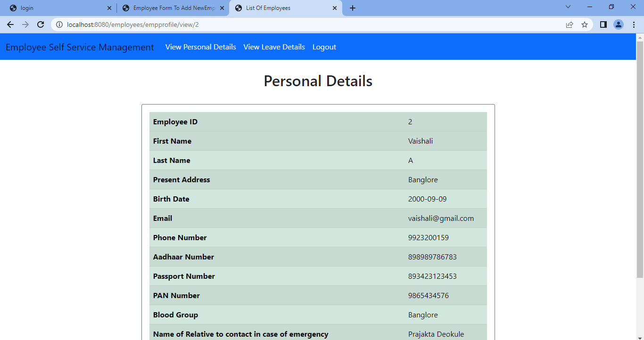Click Logout in the navbar
The height and width of the screenshot is (340, 644).
324,47
